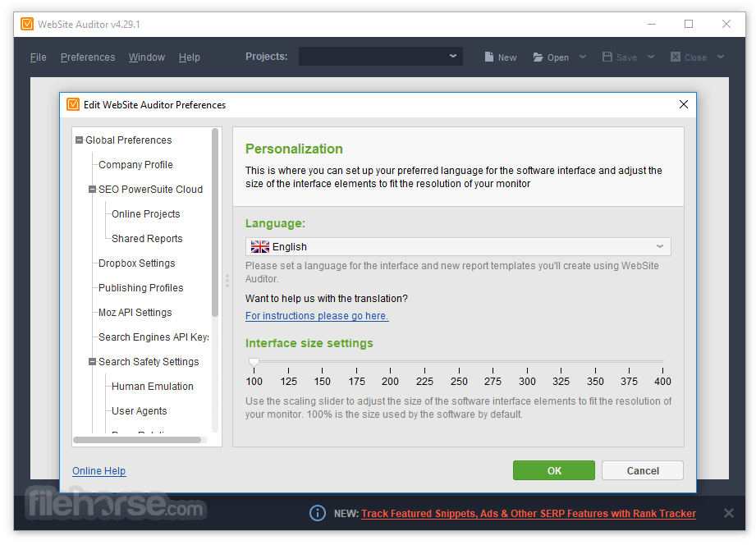The image size is (756, 545).
Task: Click the New project document icon
Action: point(489,57)
